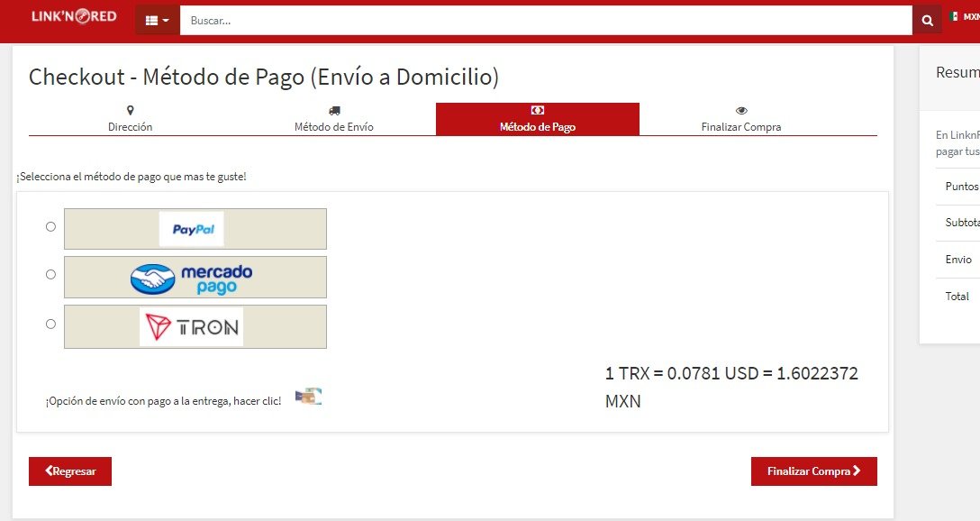Click the magnifier search button
Image resolution: width=980 pixels, height=521 pixels.
click(927, 21)
